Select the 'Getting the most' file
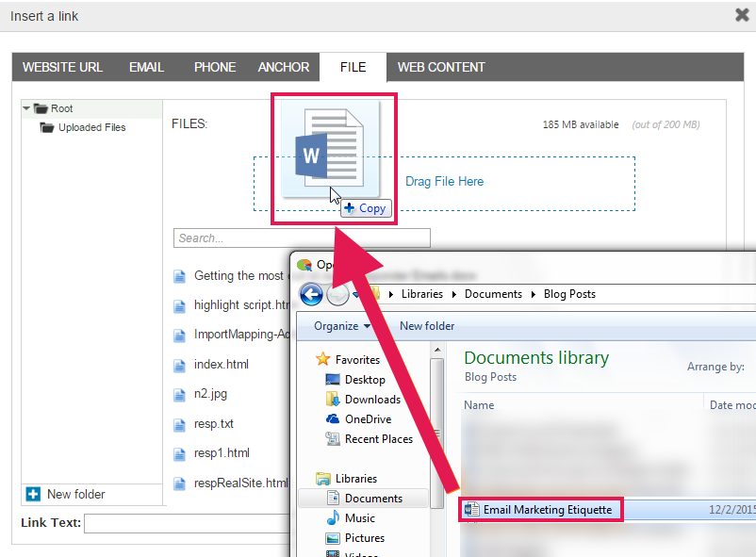The width and height of the screenshot is (756, 557). click(x=238, y=276)
